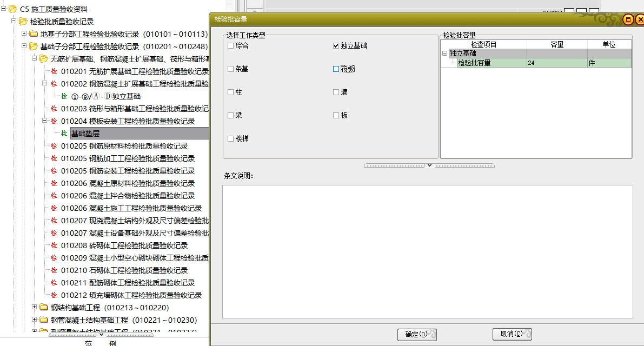Click the 容量 value cell showing 24
The image size is (644, 346).
point(557,63)
